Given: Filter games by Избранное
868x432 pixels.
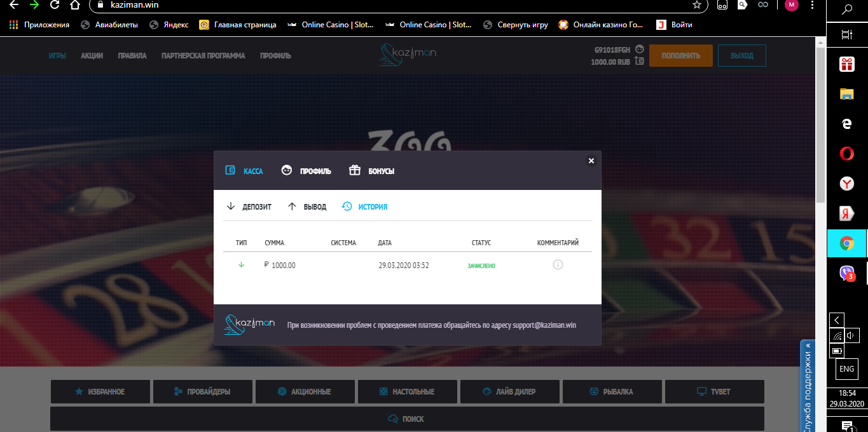Looking at the screenshot, I should click(100, 392).
